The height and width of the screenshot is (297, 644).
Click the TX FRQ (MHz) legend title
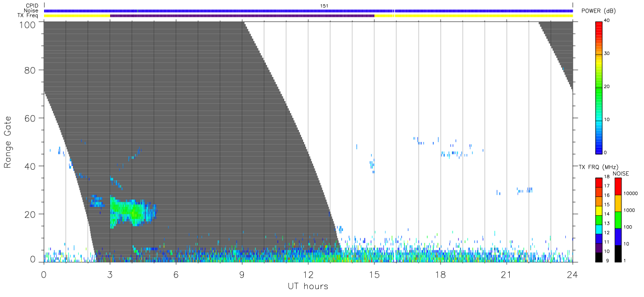(x=597, y=167)
